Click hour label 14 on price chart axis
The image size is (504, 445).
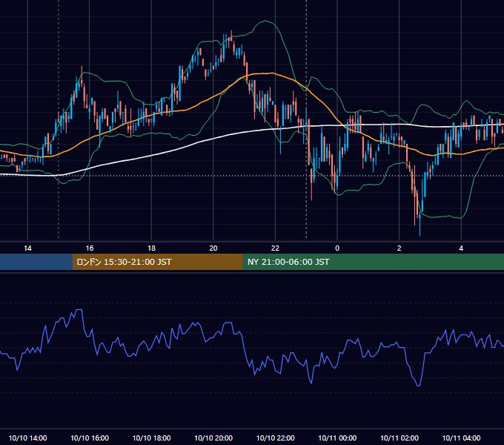27,248
